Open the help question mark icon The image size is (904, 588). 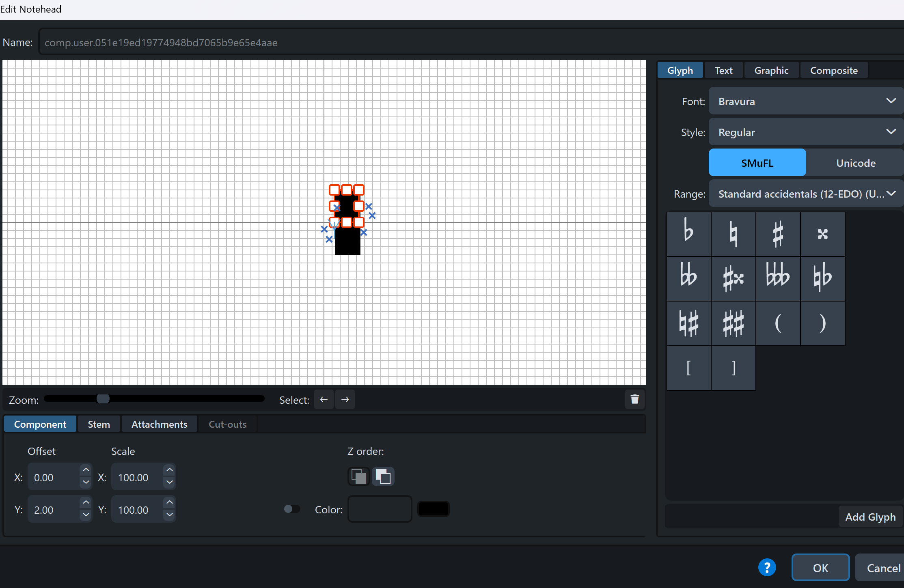click(767, 567)
